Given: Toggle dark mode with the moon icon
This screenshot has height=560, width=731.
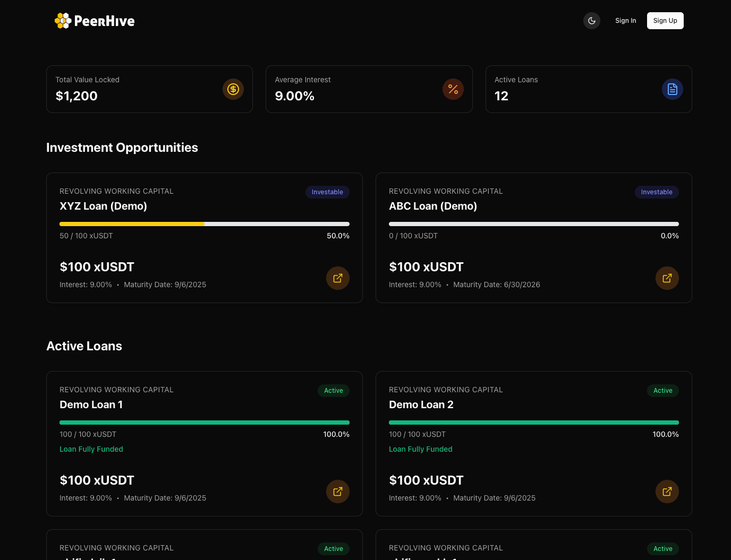Looking at the screenshot, I should 592,20.
